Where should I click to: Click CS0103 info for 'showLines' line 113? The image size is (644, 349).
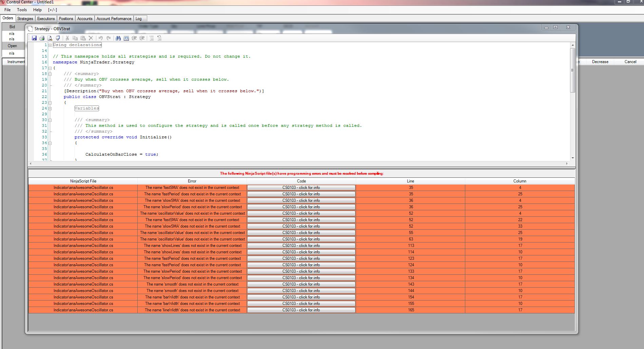coord(301,246)
